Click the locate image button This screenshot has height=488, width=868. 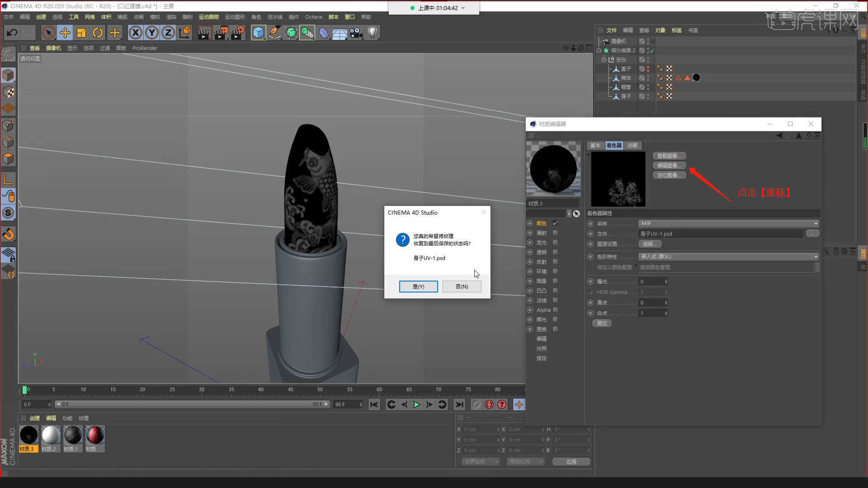coord(669,175)
